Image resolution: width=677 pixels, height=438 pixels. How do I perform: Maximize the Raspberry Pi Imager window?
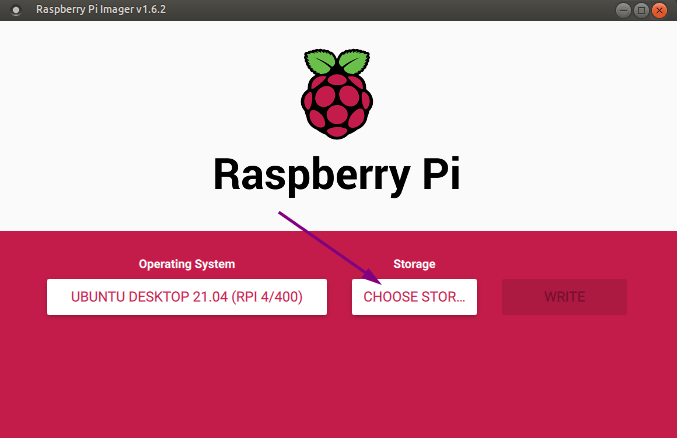pyautogui.click(x=641, y=10)
